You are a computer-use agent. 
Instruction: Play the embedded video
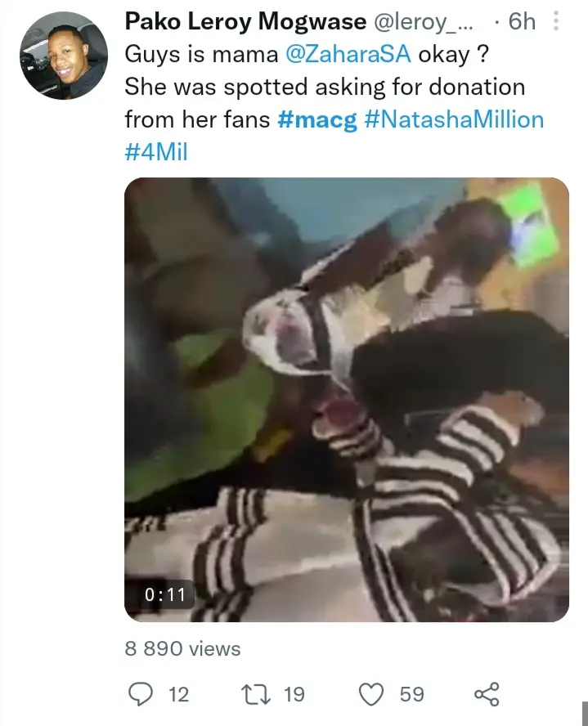coord(346,400)
